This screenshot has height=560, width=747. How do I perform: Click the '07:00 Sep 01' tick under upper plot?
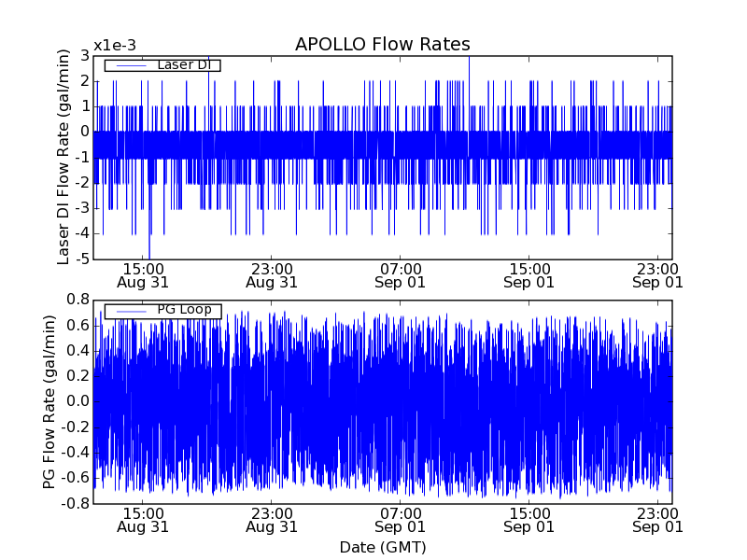(400, 274)
